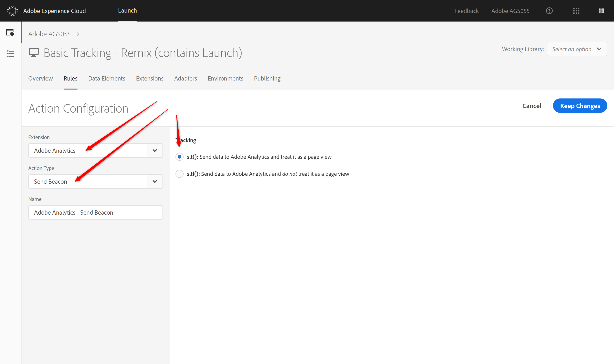Select the s.t() page view radio option
614x364 pixels.
click(179, 157)
